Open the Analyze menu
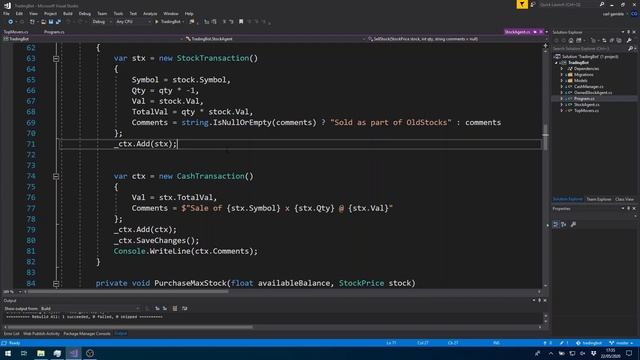The height and width of the screenshot is (360, 640). (150, 13)
